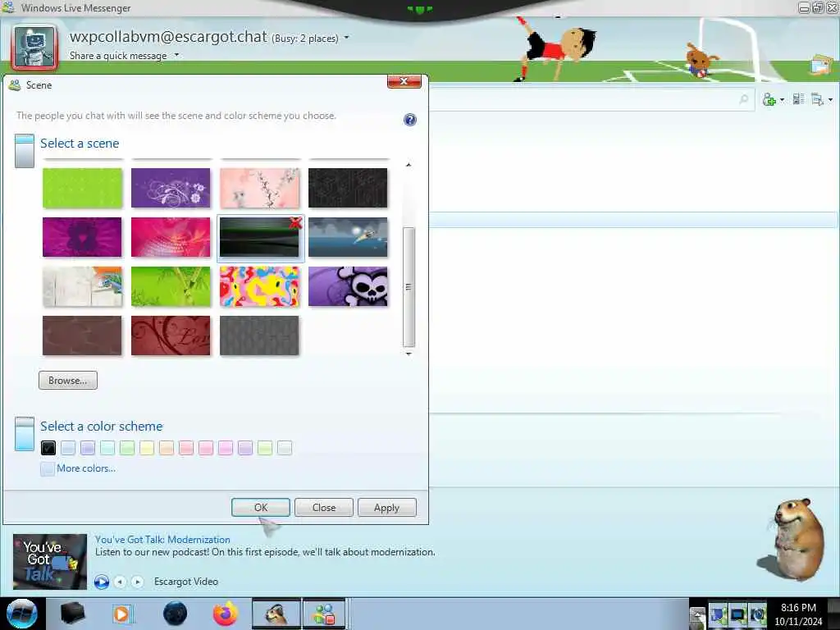Click the center monitor tray icon
The width and height of the screenshot is (840, 630).
(737, 614)
